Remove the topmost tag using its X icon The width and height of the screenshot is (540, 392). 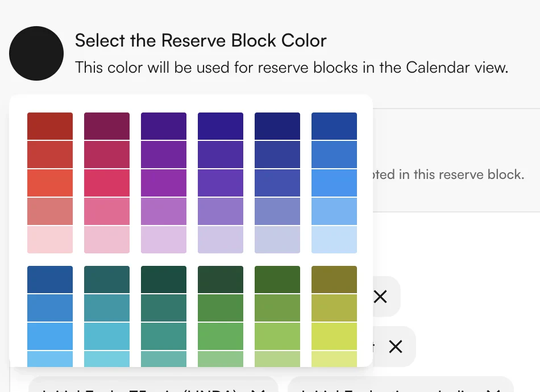click(381, 297)
